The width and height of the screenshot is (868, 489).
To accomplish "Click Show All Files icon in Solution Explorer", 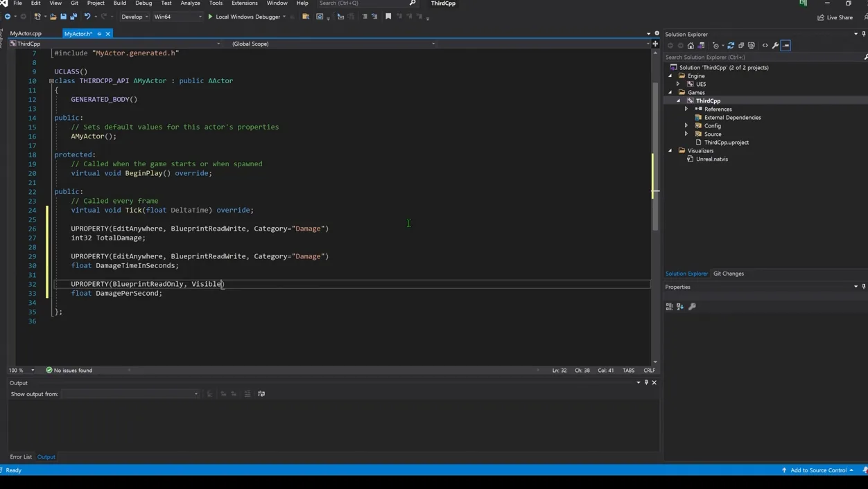I will coord(752,46).
